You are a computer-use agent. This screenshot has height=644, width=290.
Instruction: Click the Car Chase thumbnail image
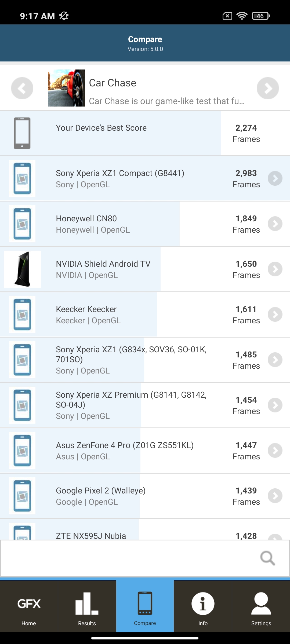pos(67,88)
